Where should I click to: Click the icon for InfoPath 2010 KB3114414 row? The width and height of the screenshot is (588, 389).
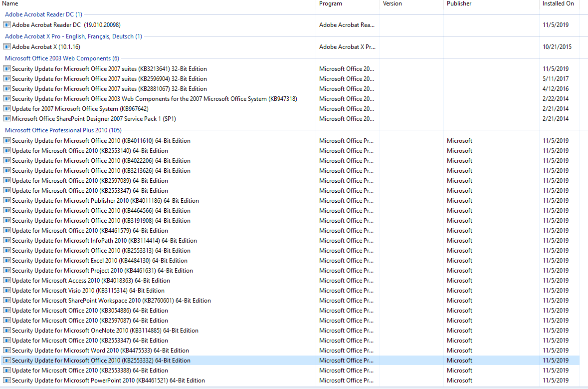pyautogui.click(x=7, y=241)
